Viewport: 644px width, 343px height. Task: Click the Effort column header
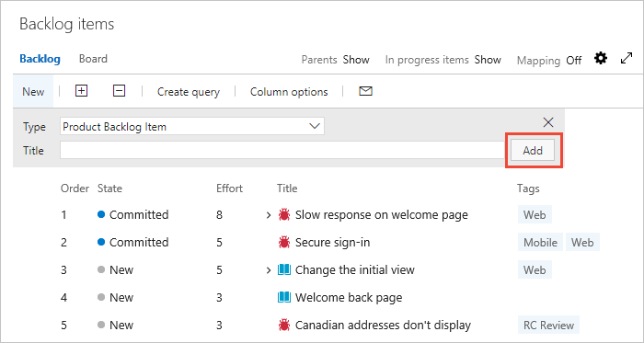pyautogui.click(x=230, y=189)
